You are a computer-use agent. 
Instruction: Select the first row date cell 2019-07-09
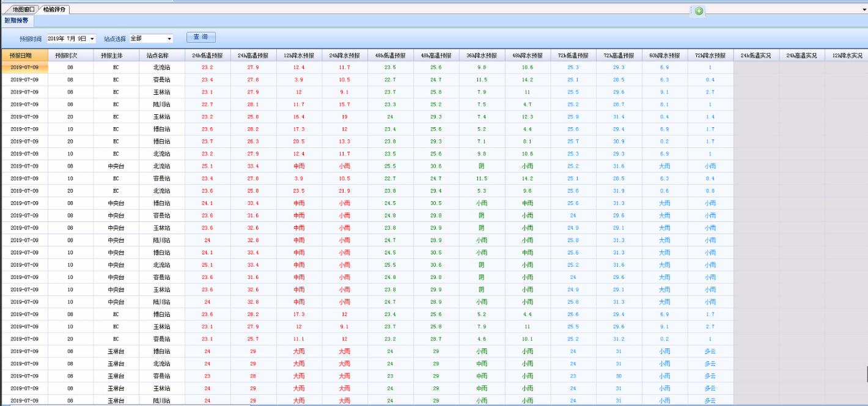pos(24,67)
